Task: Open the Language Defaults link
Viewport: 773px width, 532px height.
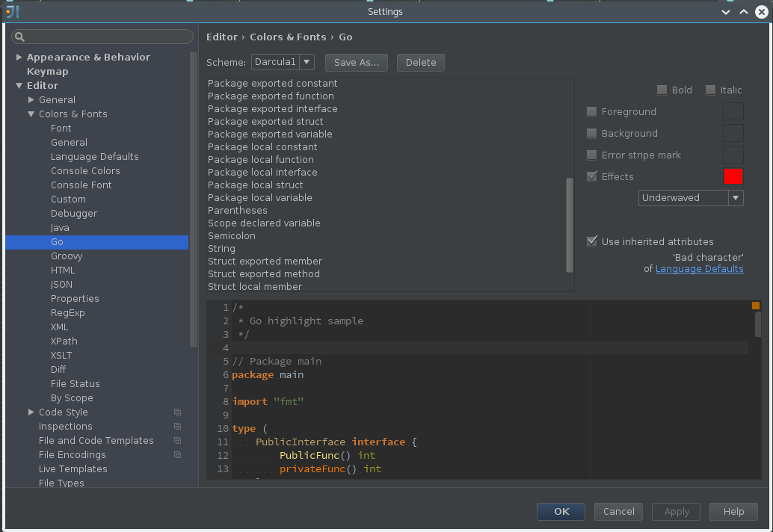Action: tap(699, 269)
